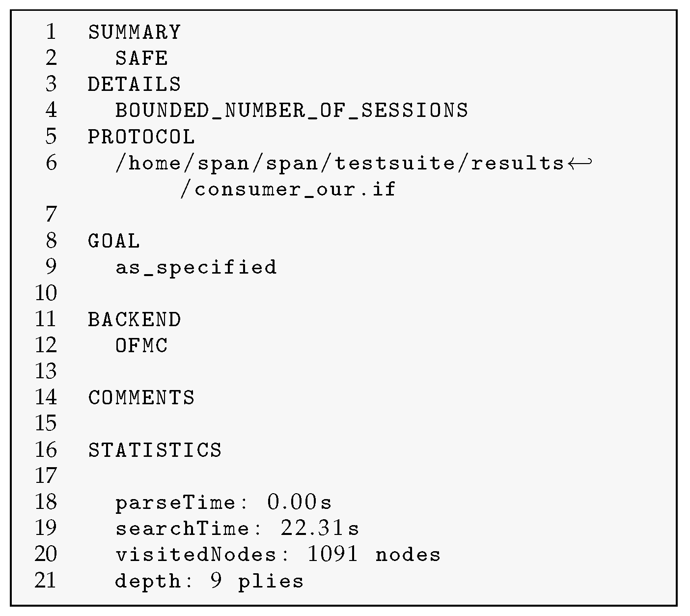
Task: Click the GOAL heading
Action: (114, 241)
